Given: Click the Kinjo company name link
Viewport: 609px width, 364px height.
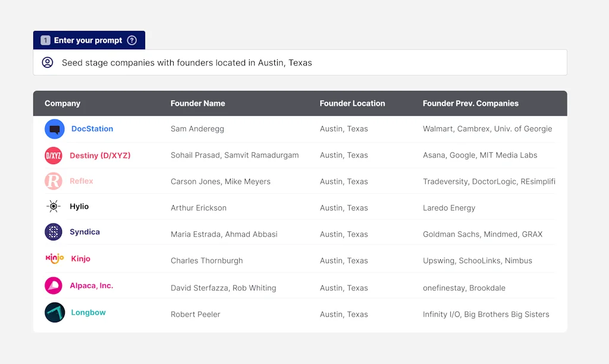Looking at the screenshot, I should pyautogui.click(x=81, y=260).
